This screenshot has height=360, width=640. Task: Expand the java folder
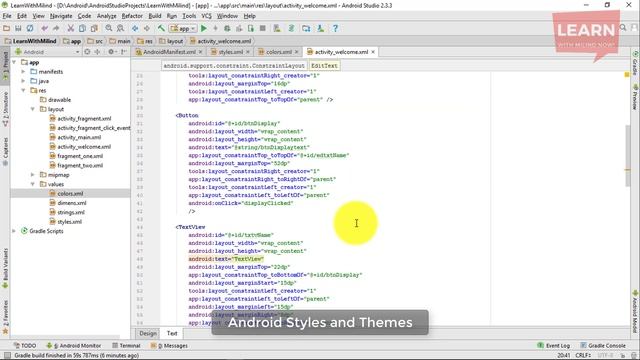pyautogui.click(x=23, y=81)
